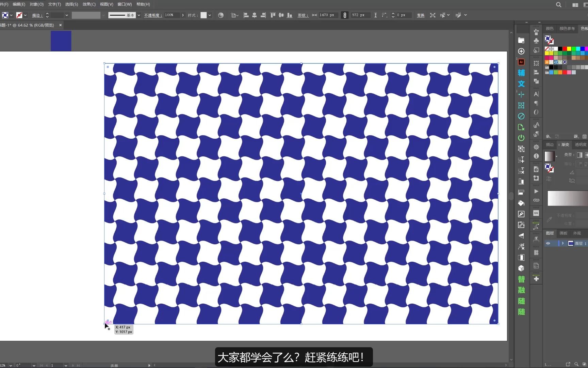
Task: Switch to the 画板 panel tab
Action: point(563,233)
